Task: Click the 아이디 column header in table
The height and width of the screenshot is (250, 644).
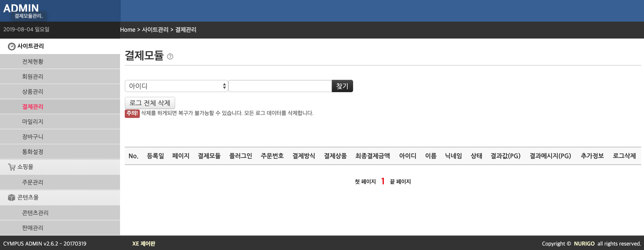Action: (x=408, y=156)
